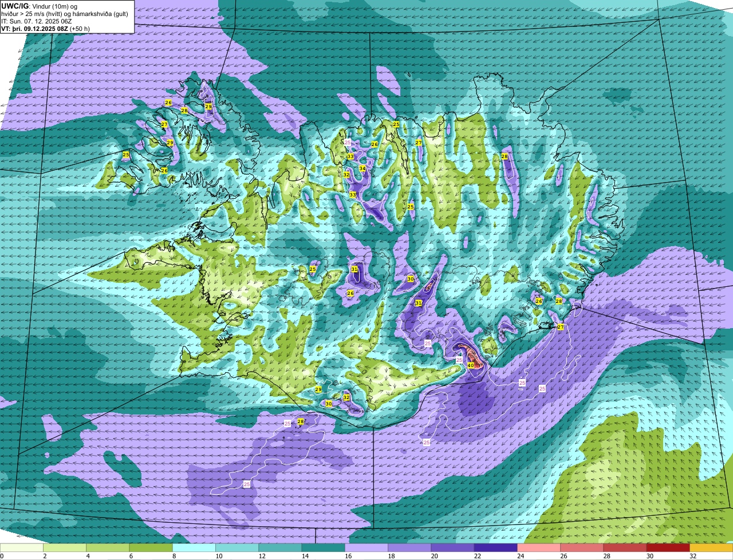The width and height of the screenshot is (733, 560).
Task: Select the purple 20–22 m/s scale swatch
Action: point(452,548)
